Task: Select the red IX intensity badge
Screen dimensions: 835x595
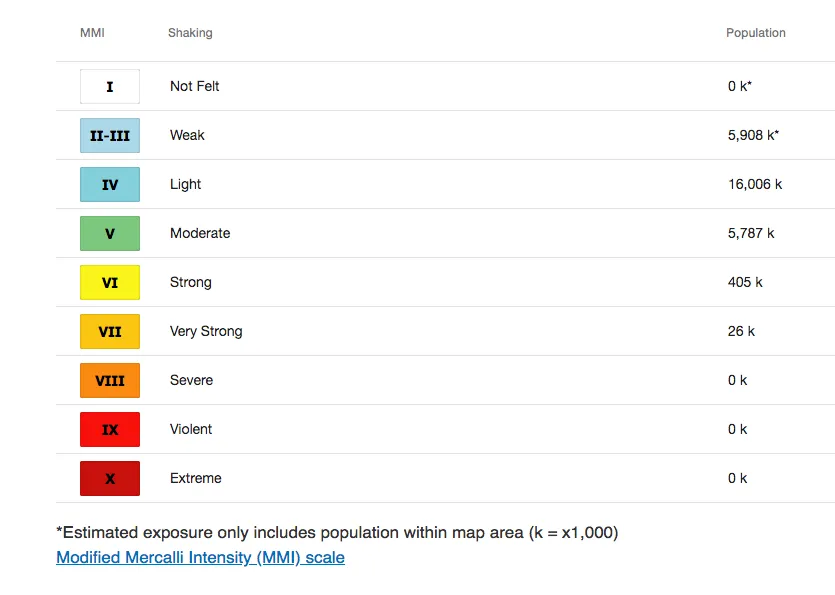Action: [110, 429]
